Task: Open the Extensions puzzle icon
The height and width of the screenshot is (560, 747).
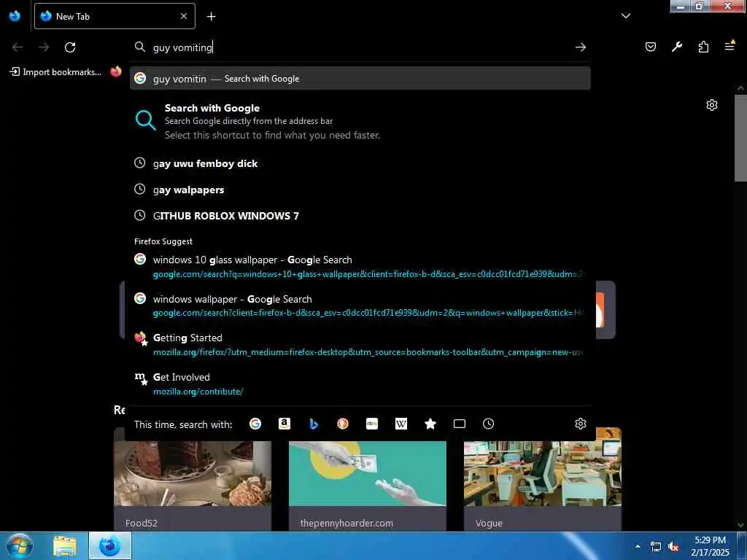Action: pyautogui.click(x=703, y=47)
